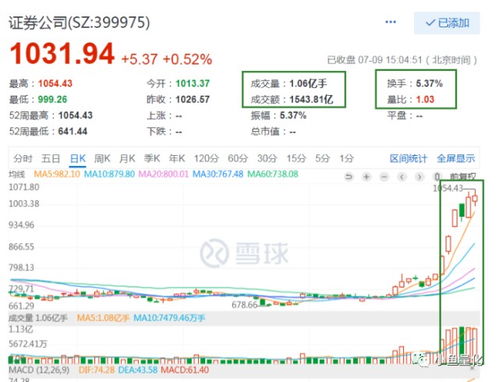Image resolution: width=499 pixels, height=382 pixels.
Task: Click the MA5:982.10 indicator label
Action: click(x=57, y=174)
